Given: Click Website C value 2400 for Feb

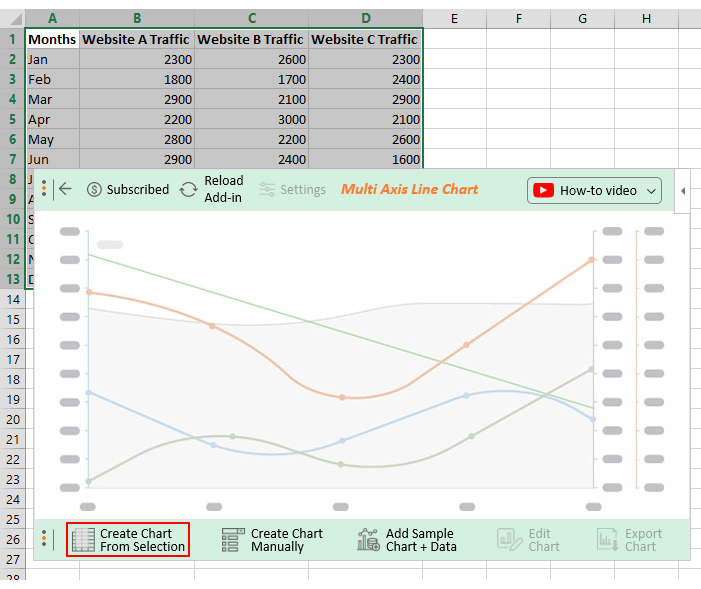Looking at the screenshot, I should (x=366, y=79).
